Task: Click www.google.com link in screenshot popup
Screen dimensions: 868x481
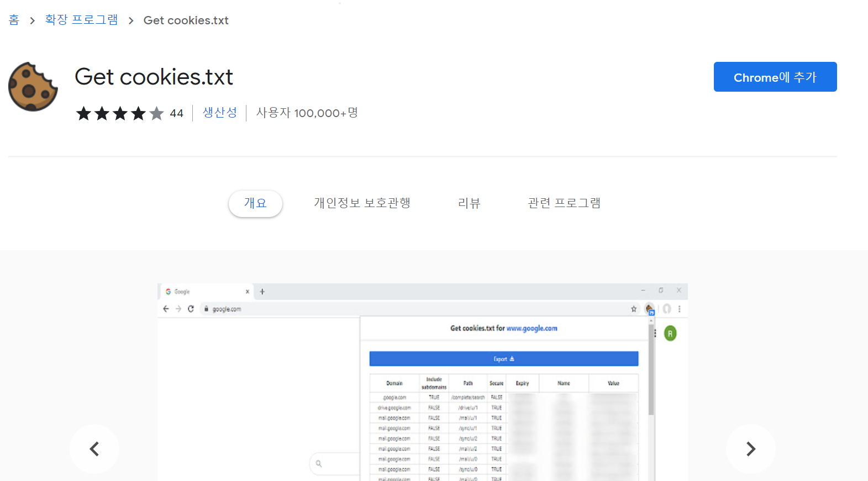Action: click(532, 328)
